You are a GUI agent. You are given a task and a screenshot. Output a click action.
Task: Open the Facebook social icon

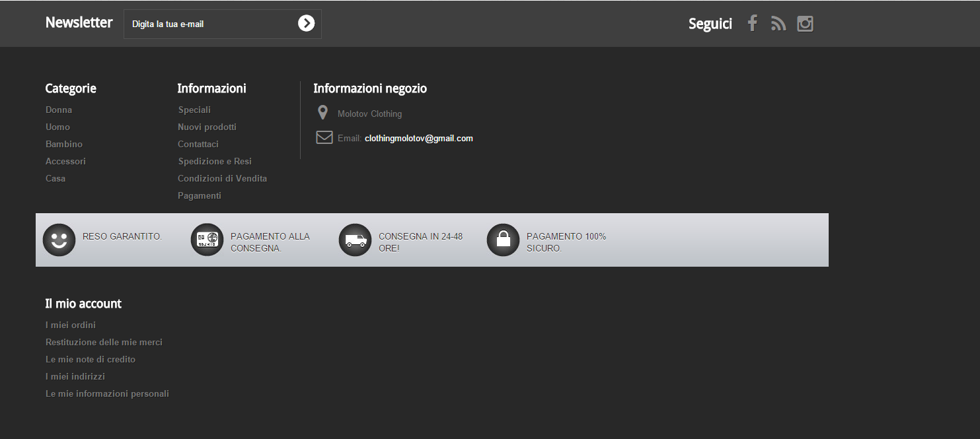coord(752,24)
